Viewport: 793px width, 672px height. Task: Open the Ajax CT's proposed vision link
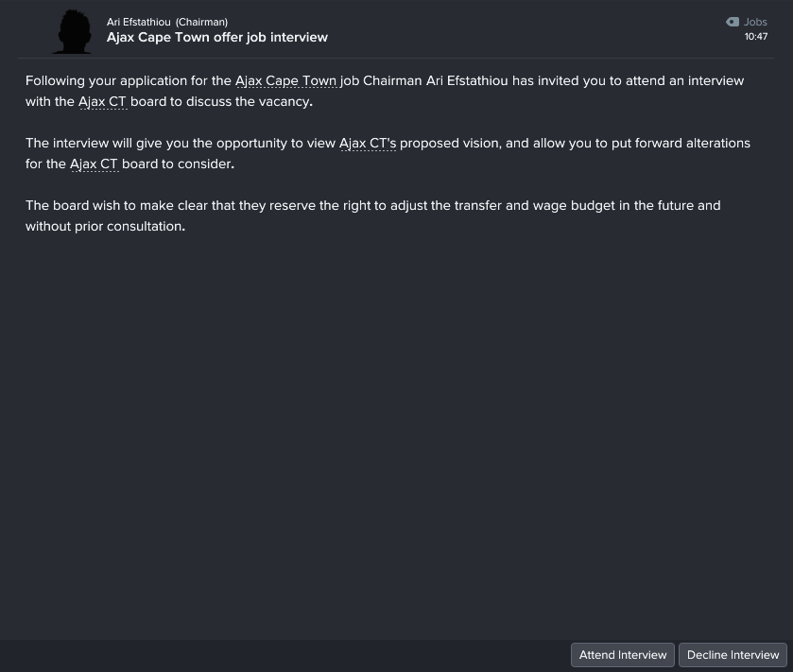368,143
